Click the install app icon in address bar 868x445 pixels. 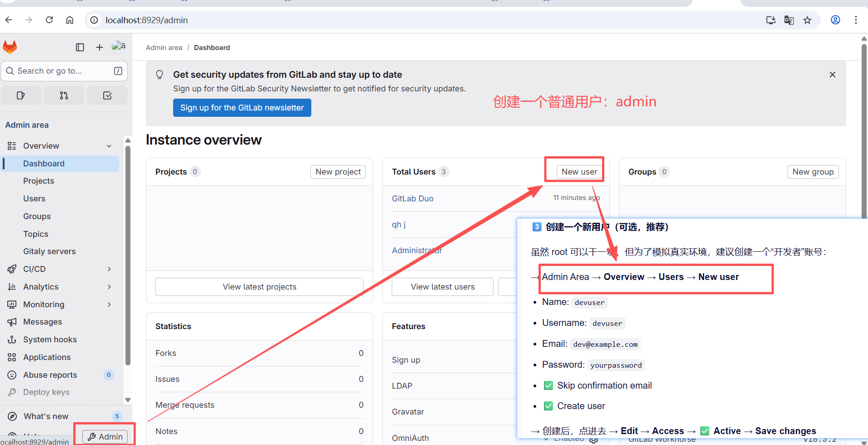pos(771,20)
